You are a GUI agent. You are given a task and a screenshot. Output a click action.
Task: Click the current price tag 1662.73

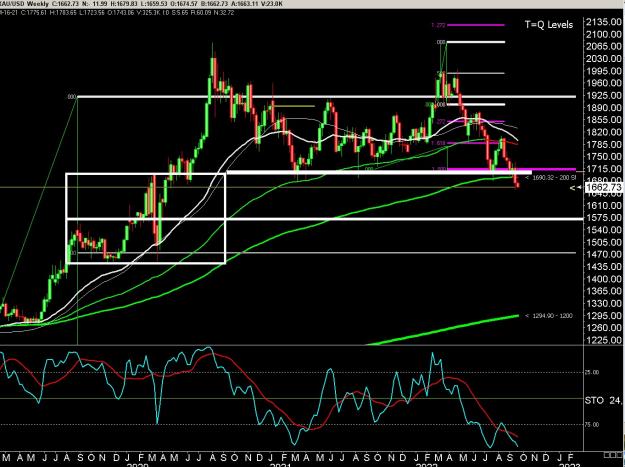click(x=604, y=187)
